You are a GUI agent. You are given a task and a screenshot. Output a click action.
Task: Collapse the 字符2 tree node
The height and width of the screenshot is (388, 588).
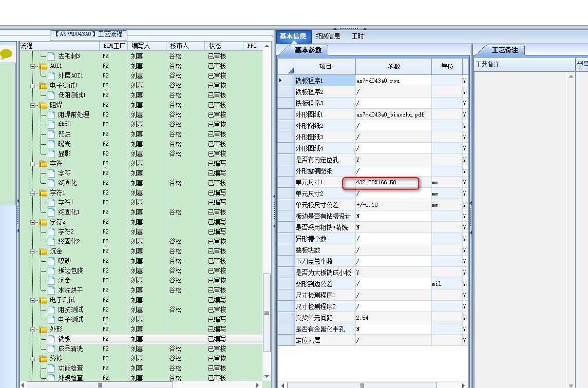(33, 222)
